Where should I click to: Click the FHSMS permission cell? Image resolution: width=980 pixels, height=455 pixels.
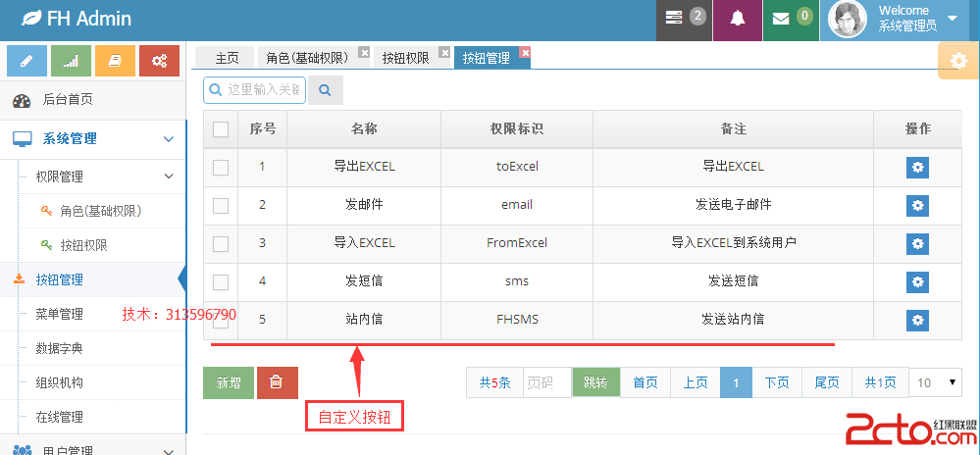(x=517, y=320)
